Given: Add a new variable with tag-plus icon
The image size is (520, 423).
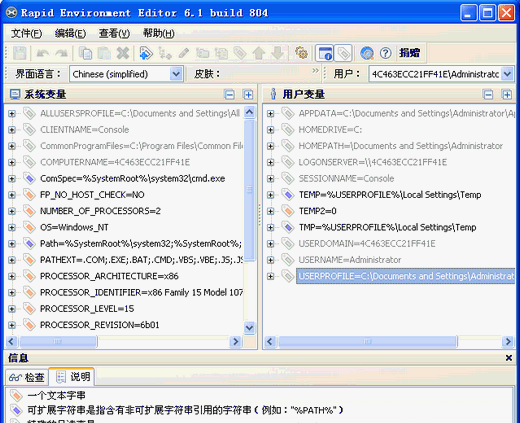Looking at the screenshot, I should (x=146, y=53).
